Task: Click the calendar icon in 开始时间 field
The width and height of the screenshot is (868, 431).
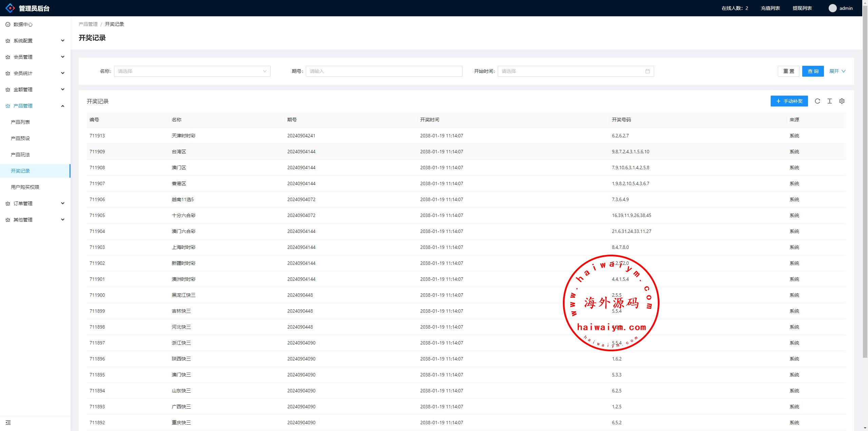Action: click(648, 71)
